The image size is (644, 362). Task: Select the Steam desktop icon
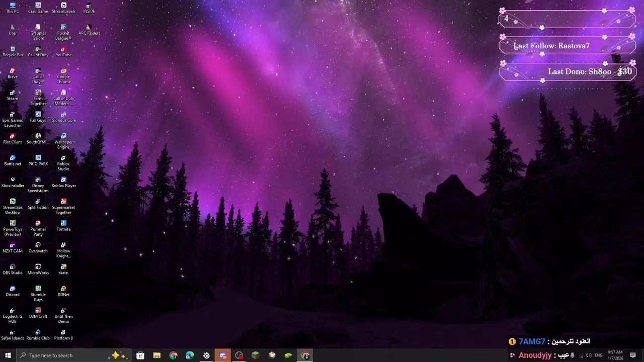[13, 95]
